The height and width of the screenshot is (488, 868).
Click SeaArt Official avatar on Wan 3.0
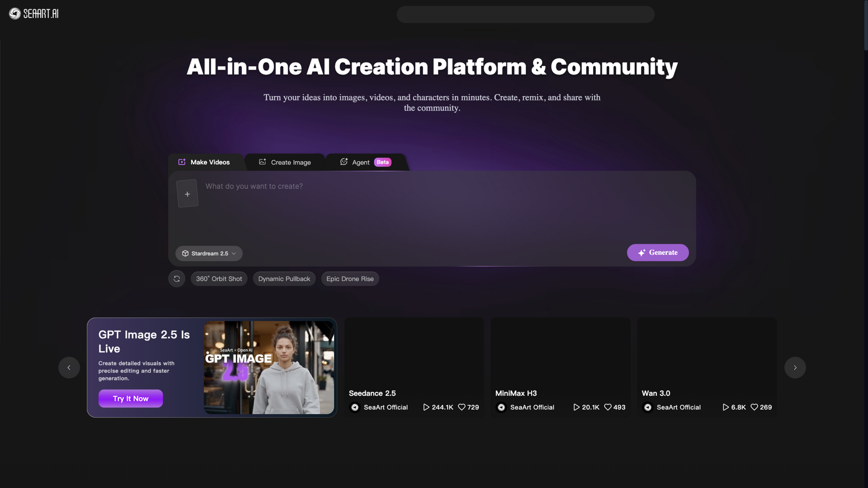[x=648, y=407]
